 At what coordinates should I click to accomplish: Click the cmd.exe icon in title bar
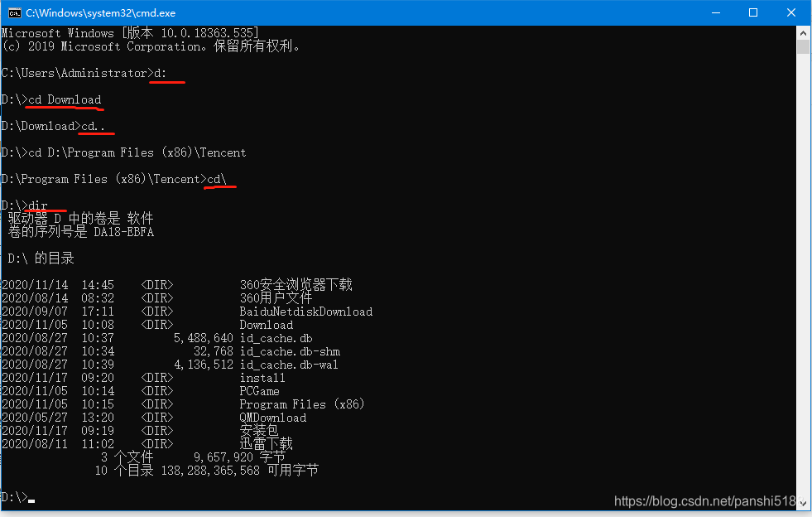pyautogui.click(x=15, y=12)
